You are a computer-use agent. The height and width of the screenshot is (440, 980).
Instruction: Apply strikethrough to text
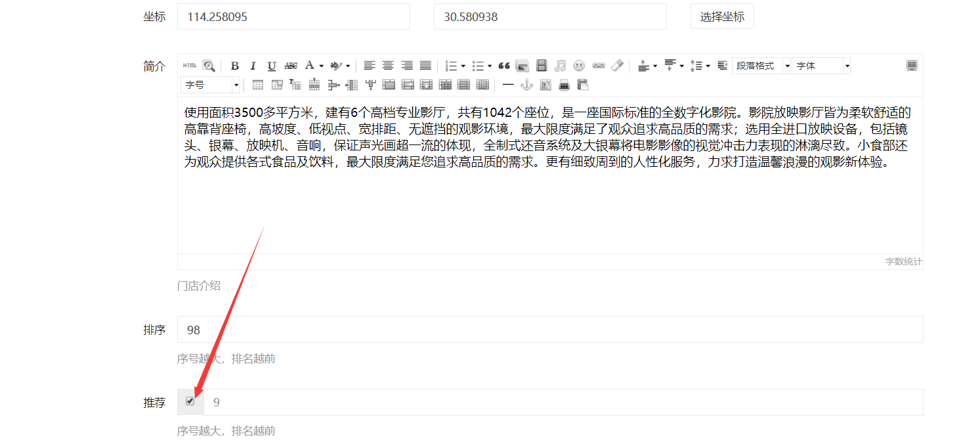click(291, 66)
